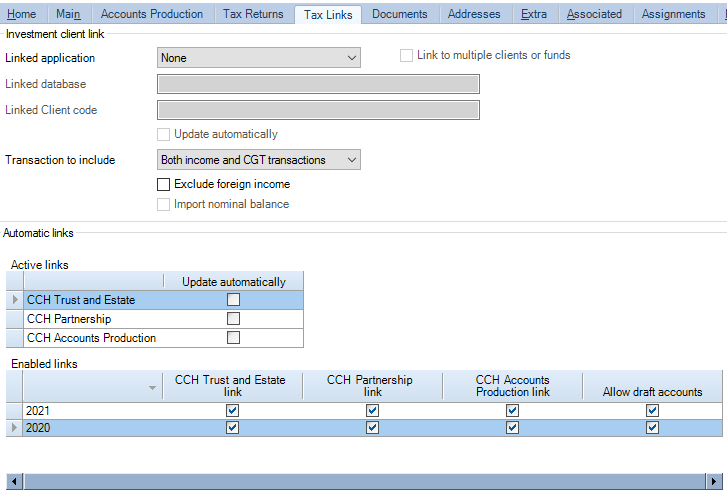The width and height of the screenshot is (727, 492).
Task: Tick Link to multiple clients or funds
Action: pos(406,55)
